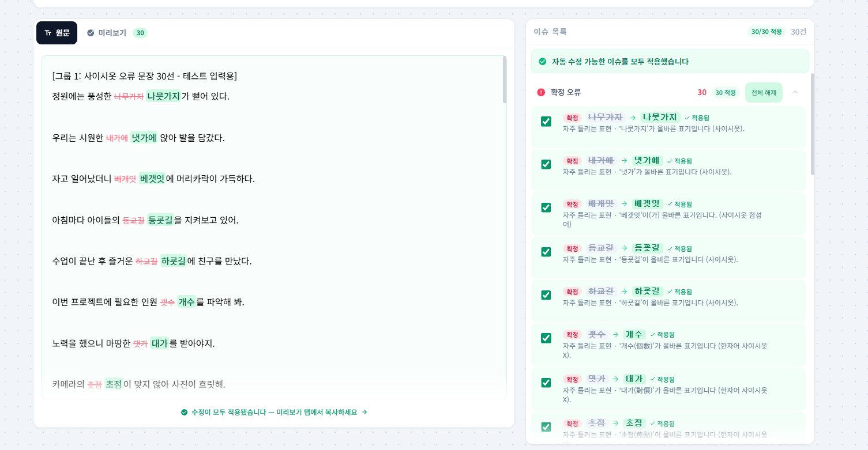Uncheck the 대가 correction checkbox
The width and height of the screenshot is (868, 450).
pyautogui.click(x=546, y=383)
